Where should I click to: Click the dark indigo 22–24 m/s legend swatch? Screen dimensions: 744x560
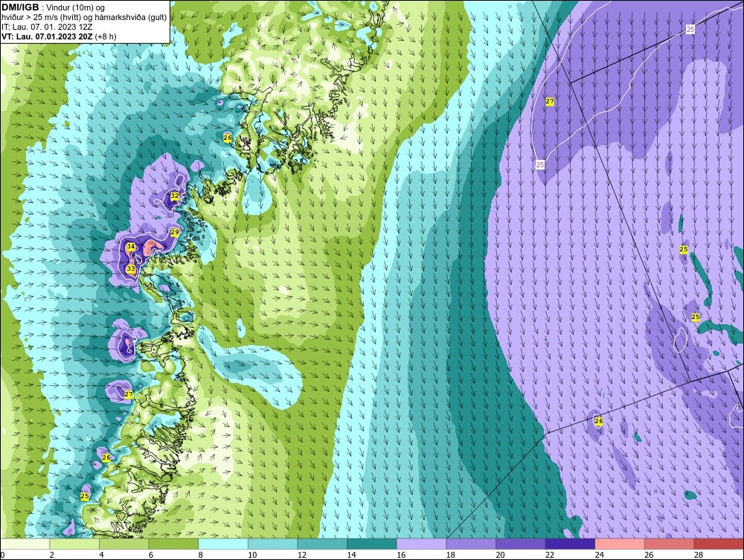pyautogui.click(x=570, y=544)
